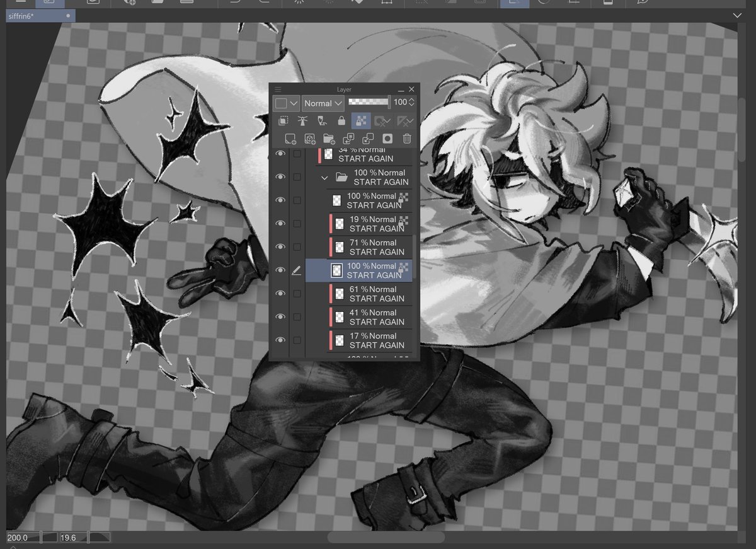Select the 61 % Normal layer
This screenshot has width=756, height=549.
click(370, 294)
